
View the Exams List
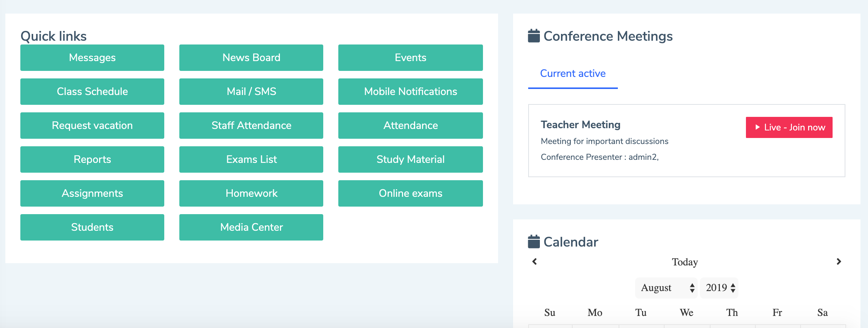251,159
